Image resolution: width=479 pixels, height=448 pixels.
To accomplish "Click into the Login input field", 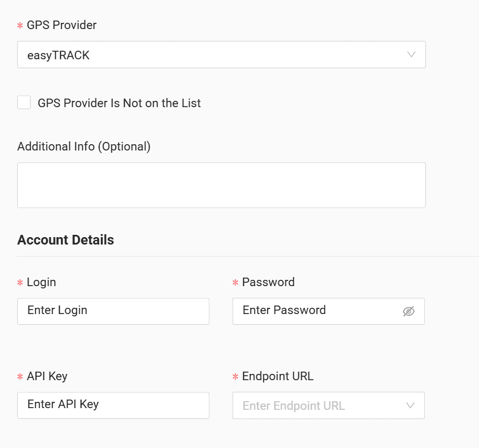I will pos(113,311).
